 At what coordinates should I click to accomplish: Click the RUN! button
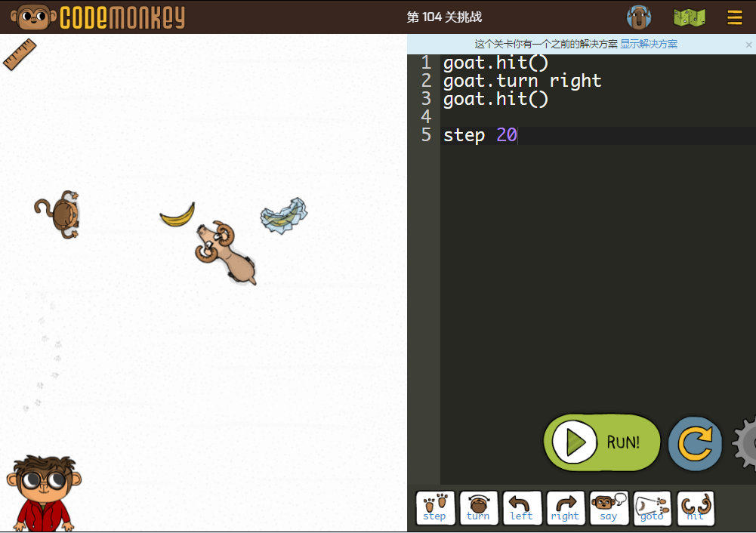coord(602,442)
